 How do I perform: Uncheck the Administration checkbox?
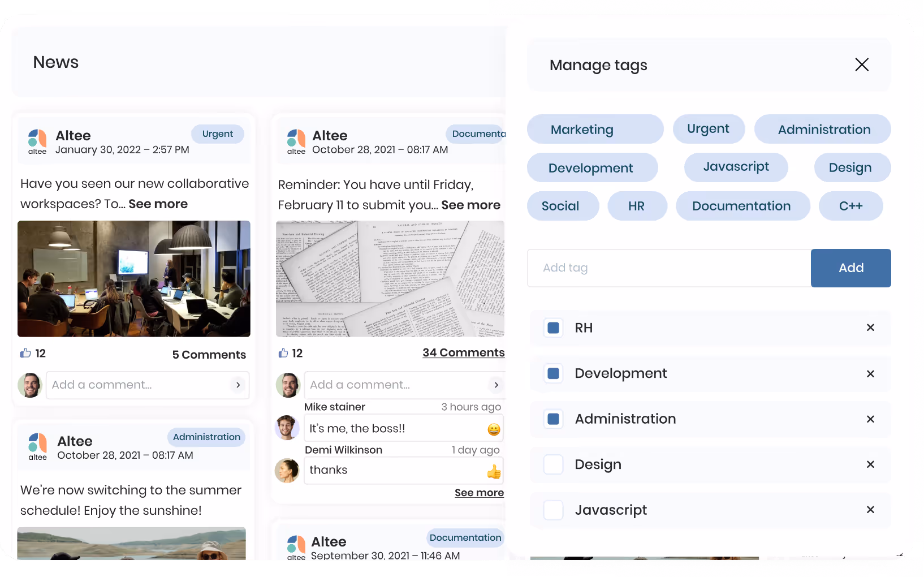(554, 419)
